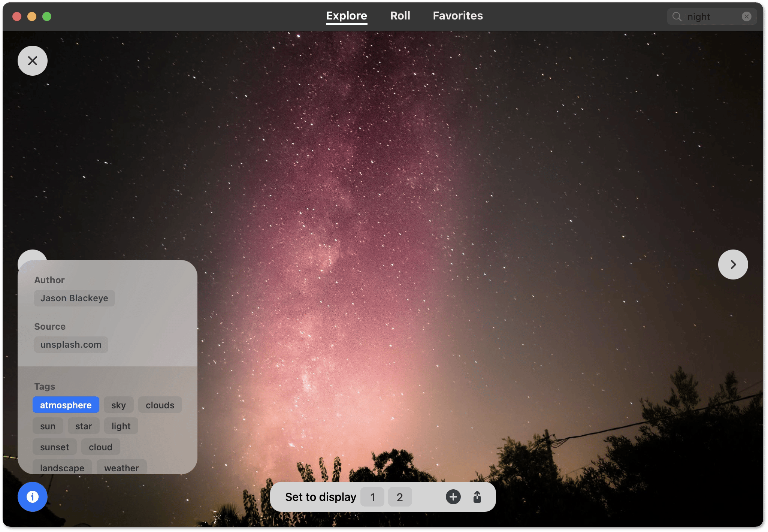Image resolution: width=768 pixels, height=532 pixels.
Task: Choose the star tag
Action: [x=84, y=426]
